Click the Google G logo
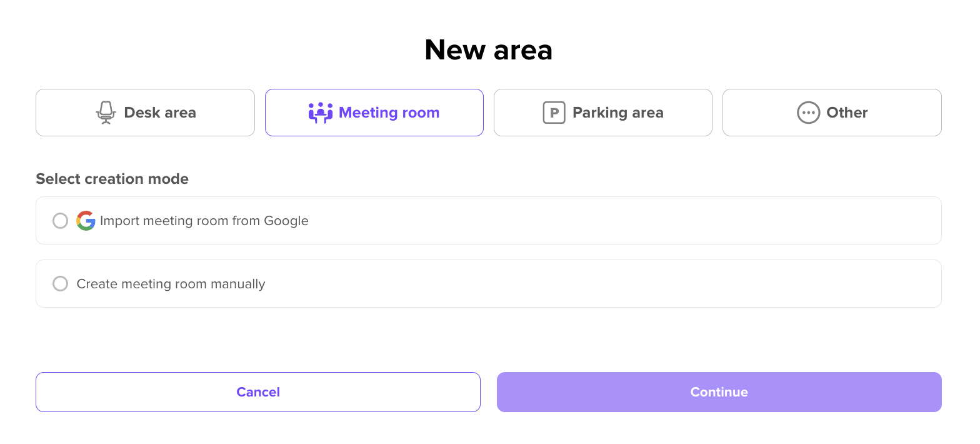Viewport: 980px width, 444px height. [x=86, y=220]
